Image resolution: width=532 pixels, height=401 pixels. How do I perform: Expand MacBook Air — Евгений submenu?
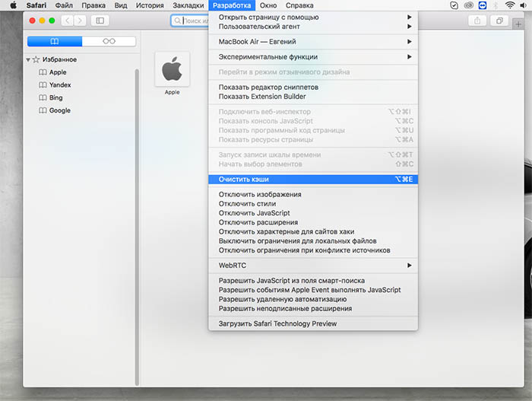point(313,41)
